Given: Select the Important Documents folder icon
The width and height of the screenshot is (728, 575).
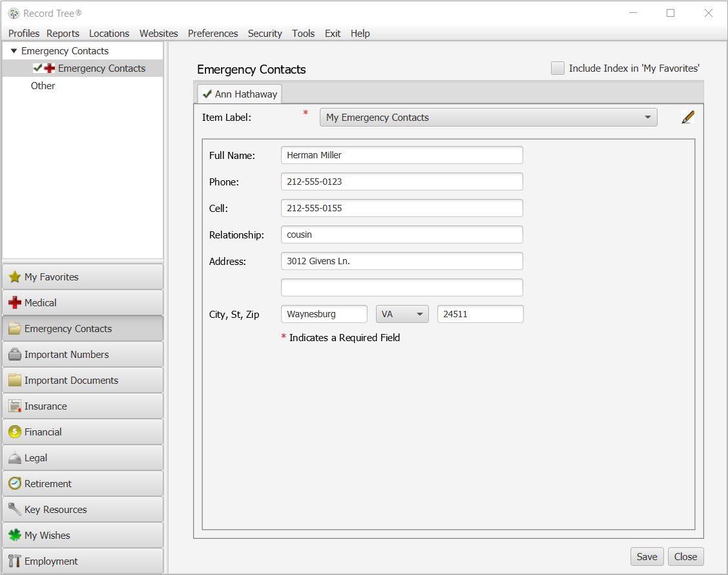Looking at the screenshot, I should [x=14, y=380].
